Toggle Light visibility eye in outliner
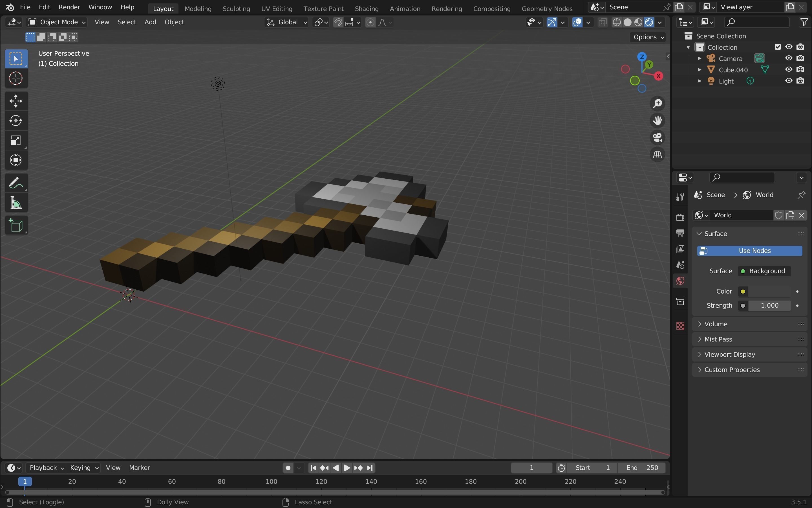Screen dimensions: 812x508 (789, 81)
